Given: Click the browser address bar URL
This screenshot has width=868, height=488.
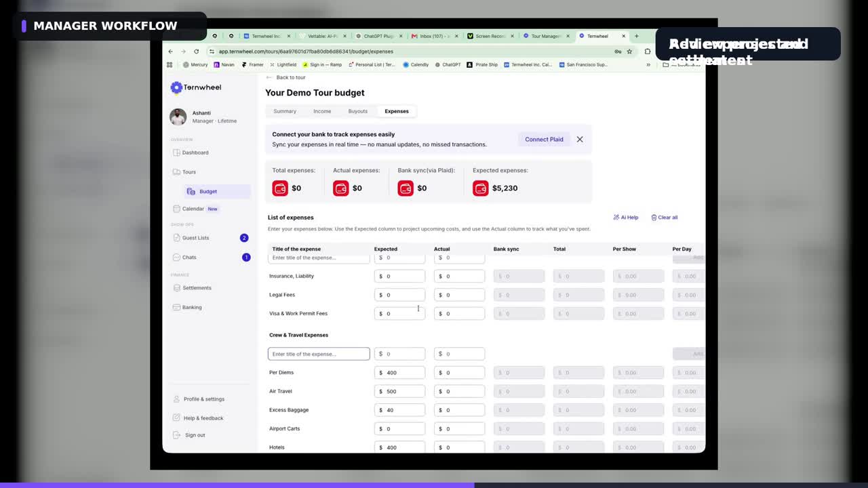Looking at the screenshot, I should (306, 52).
